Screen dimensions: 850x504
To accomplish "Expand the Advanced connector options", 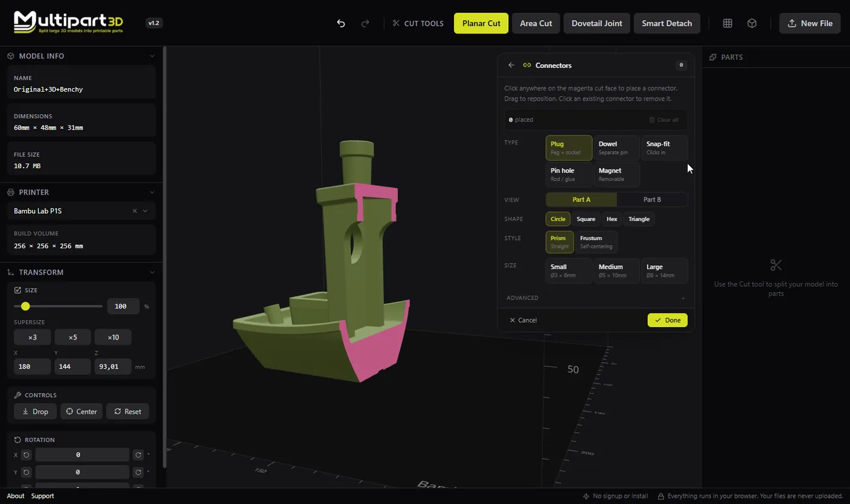I will click(596, 298).
